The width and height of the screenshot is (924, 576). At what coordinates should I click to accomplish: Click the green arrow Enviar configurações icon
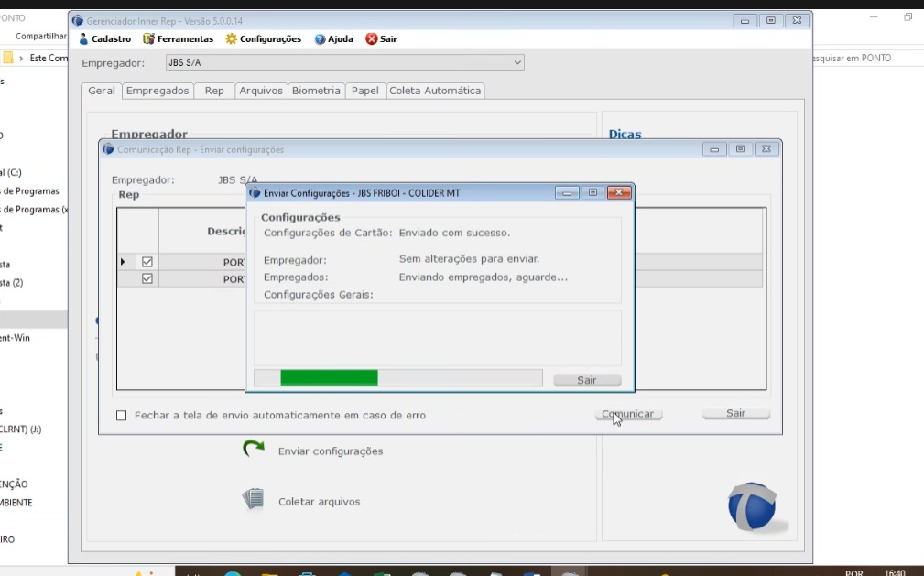click(x=253, y=449)
